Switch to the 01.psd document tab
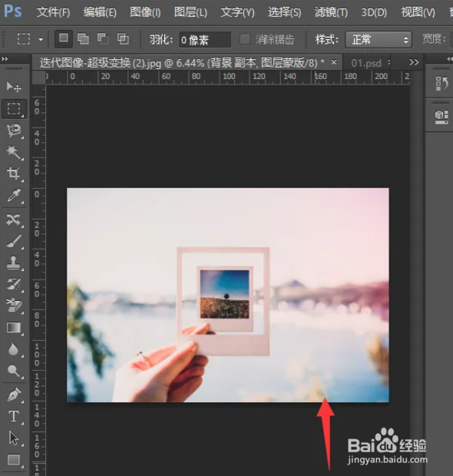Image resolution: width=453 pixels, height=476 pixels. [x=366, y=63]
